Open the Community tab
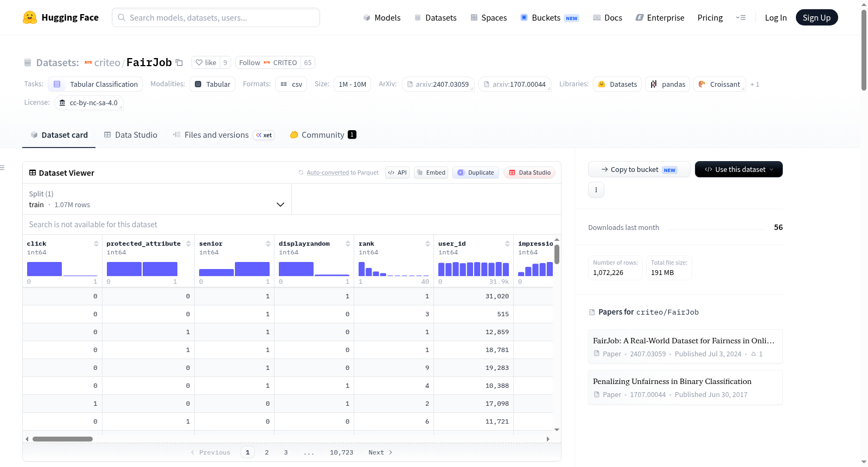This screenshot has height=467, width=868. pyautogui.click(x=323, y=135)
